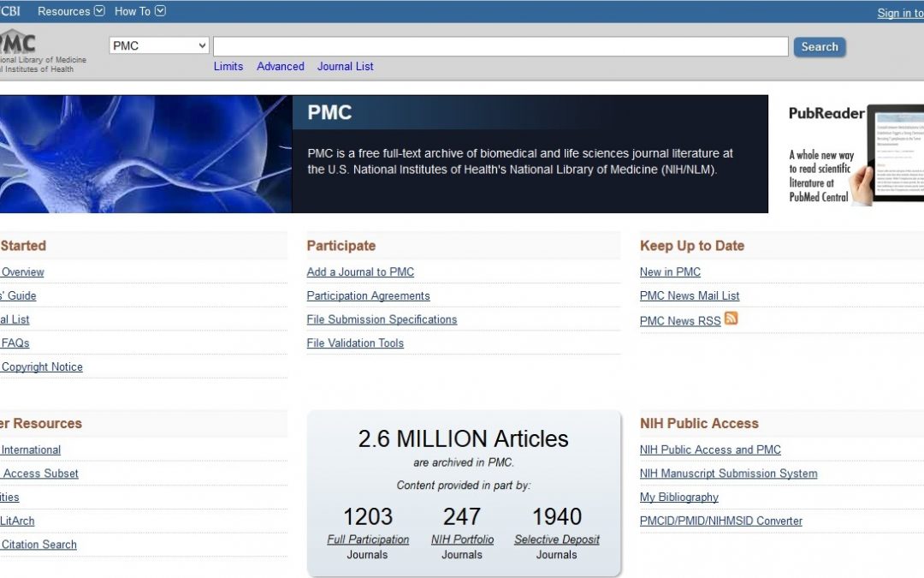Viewport: 924px width, 578px height.
Task: Open the Resources dropdown menu
Action: point(71,11)
